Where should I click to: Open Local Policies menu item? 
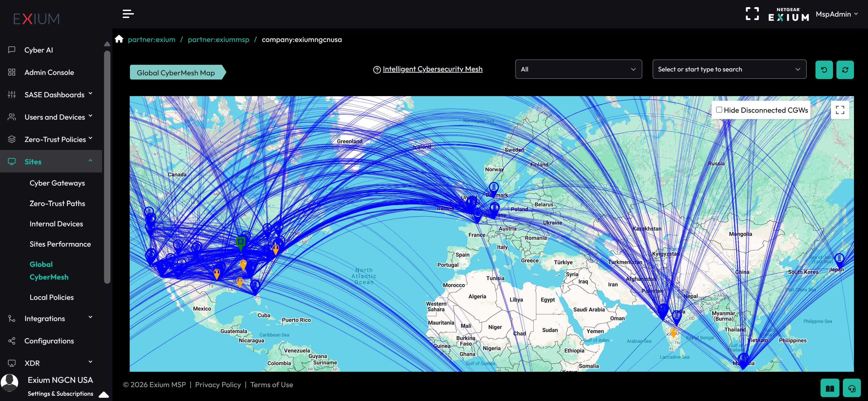tap(52, 297)
